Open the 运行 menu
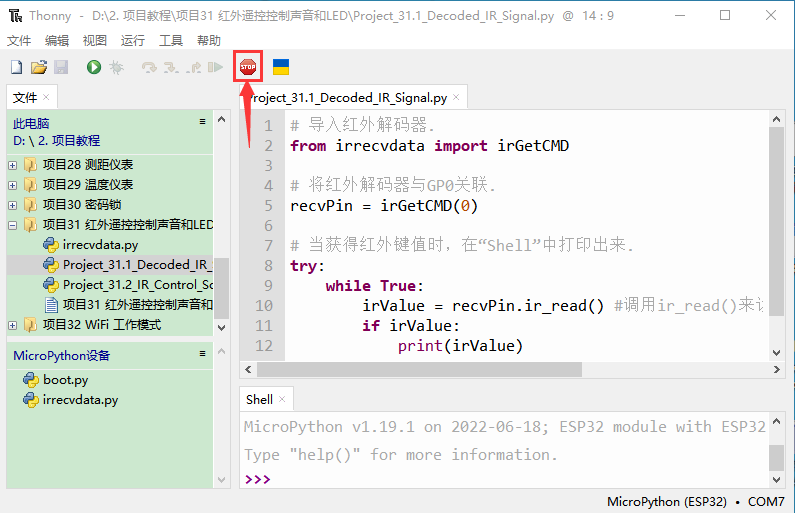Screen dimensions: 795x513 (132, 41)
